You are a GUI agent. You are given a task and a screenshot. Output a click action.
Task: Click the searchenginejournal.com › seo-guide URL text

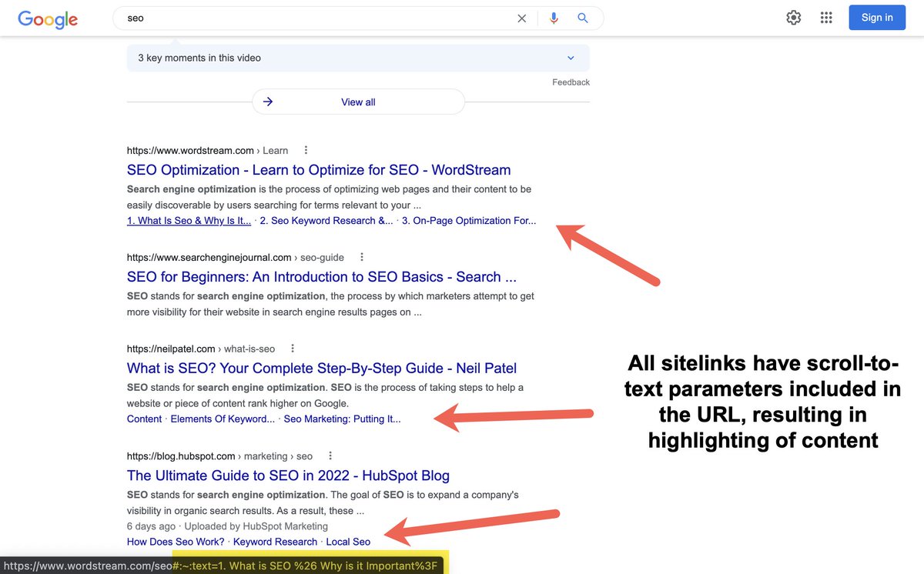pyautogui.click(x=236, y=257)
